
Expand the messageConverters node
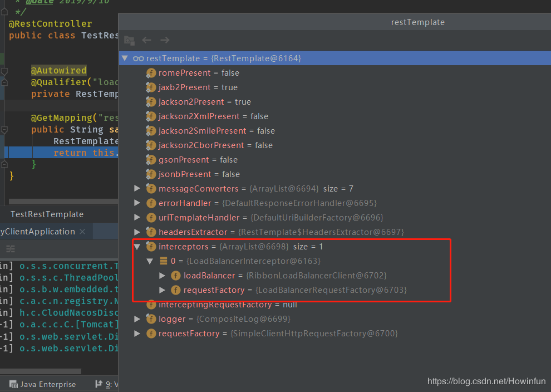pyautogui.click(x=137, y=189)
